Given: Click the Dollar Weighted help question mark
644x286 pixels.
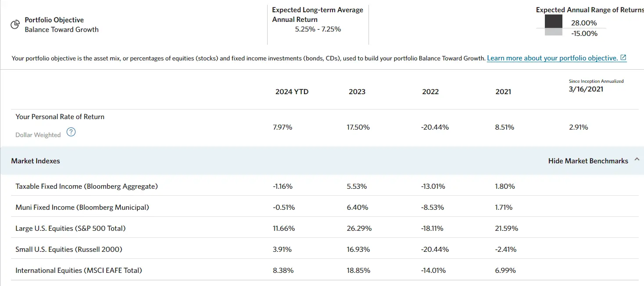Looking at the screenshot, I should coord(71,132).
